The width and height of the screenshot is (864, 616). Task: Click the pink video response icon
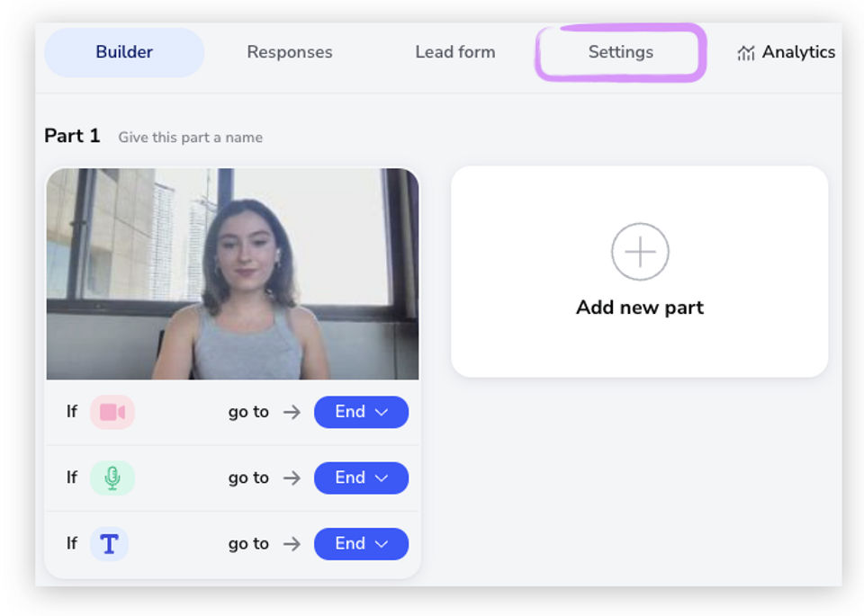click(112, 412)
